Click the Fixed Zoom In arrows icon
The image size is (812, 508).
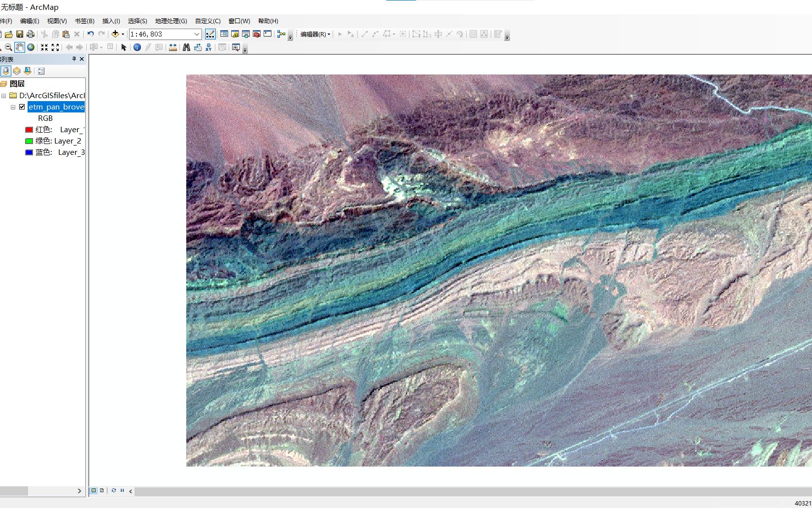pyautogui.click(x=44, y=47)
